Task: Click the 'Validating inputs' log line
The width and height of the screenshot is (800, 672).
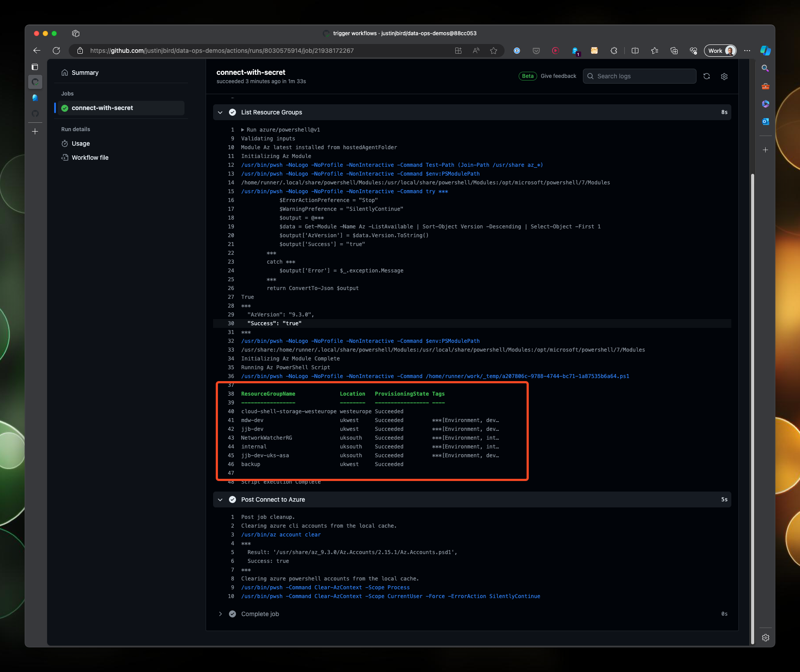Action: click(x=268, y=139)
